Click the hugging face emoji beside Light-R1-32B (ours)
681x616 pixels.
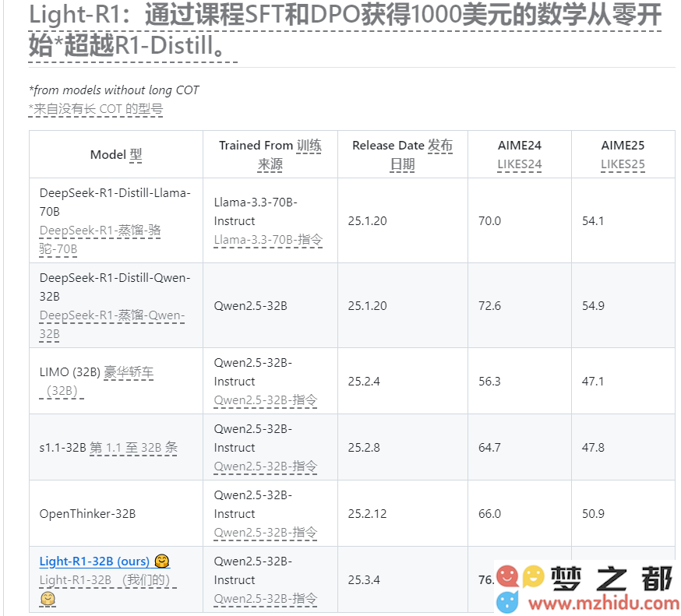(x=162, y=561)
